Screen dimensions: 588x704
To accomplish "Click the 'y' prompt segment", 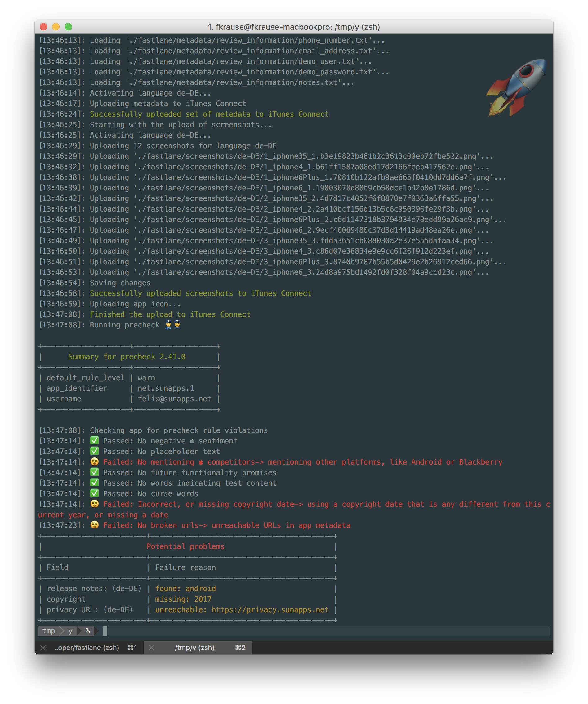I will tap(70, 631).
